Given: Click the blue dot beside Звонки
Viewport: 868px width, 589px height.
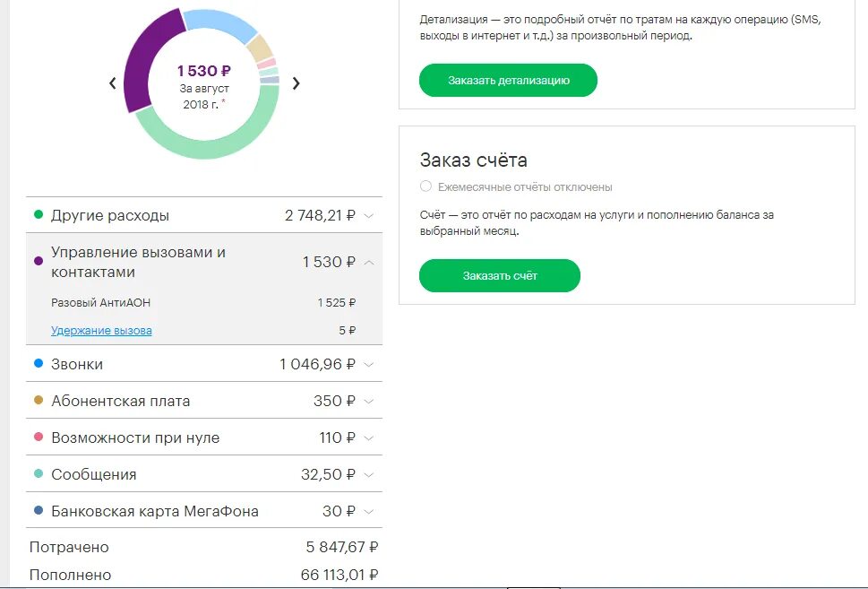Looking at the screenshot, I should pos(39,364).
